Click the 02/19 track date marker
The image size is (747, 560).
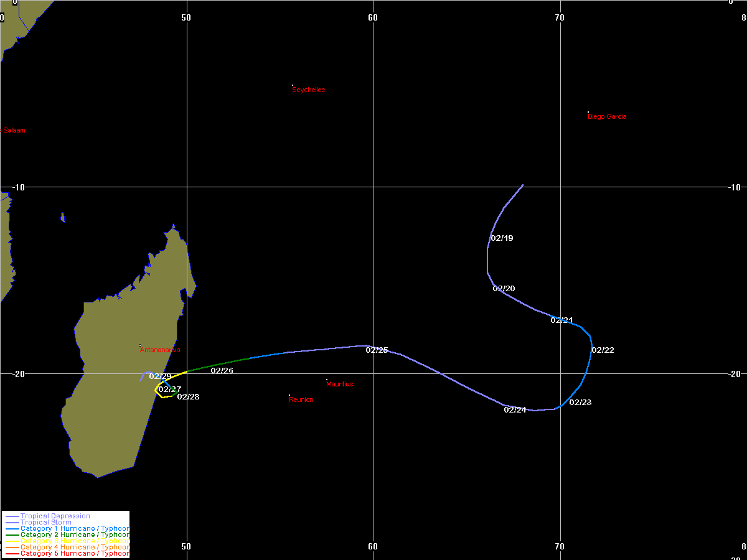(502, 238)
